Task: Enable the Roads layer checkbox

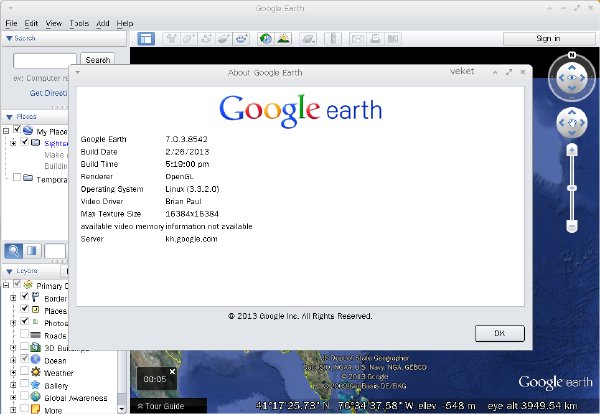Action: pos(25,333)
